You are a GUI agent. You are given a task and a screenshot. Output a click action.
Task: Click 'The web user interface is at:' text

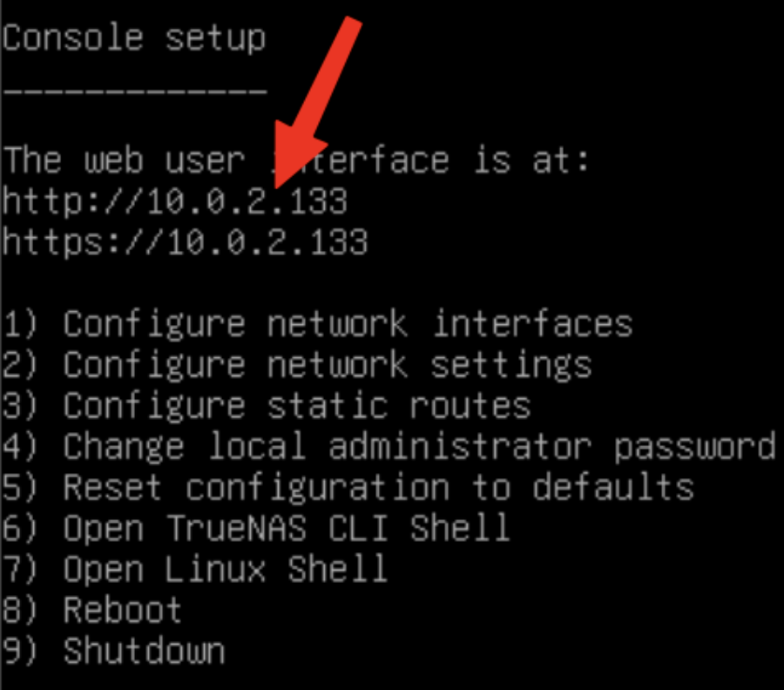pos(297,160)
